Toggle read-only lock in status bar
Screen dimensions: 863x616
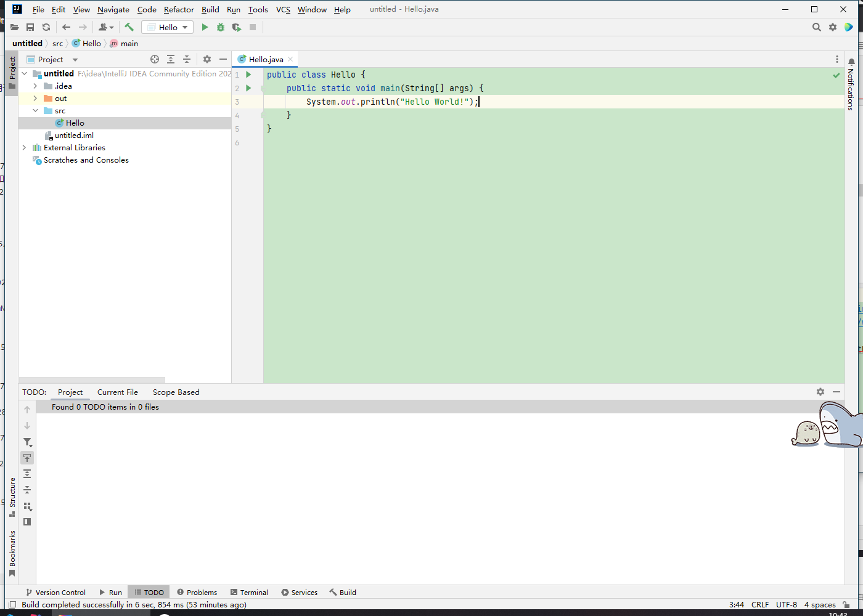[847, 605]
